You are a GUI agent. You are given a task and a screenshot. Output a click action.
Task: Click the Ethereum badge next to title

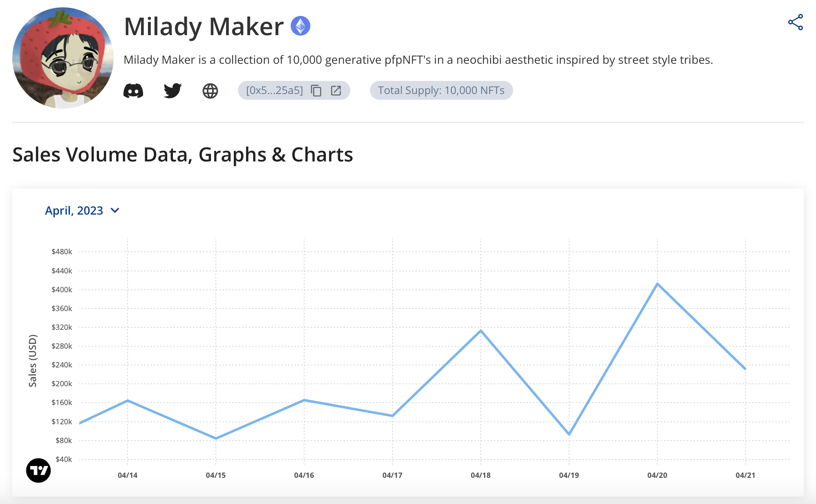300,26
